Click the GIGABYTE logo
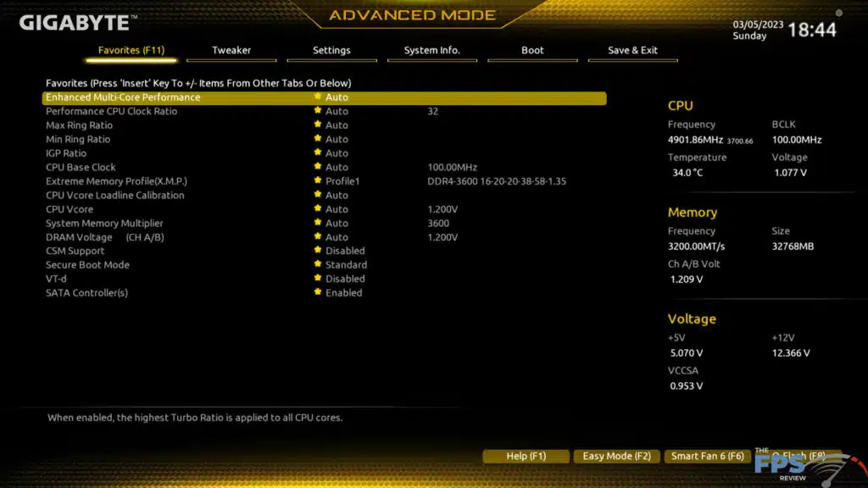 tap(77, 23)
